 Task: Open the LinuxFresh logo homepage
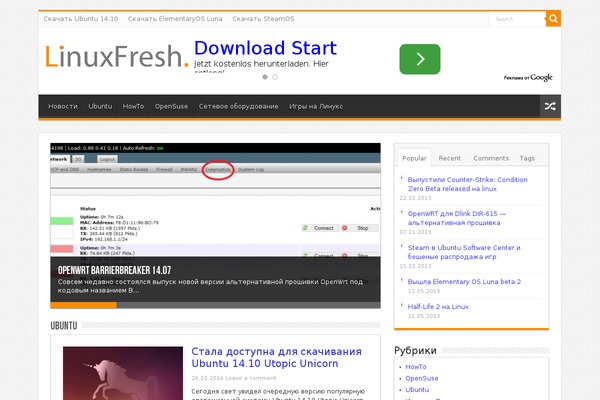point(117,56)
